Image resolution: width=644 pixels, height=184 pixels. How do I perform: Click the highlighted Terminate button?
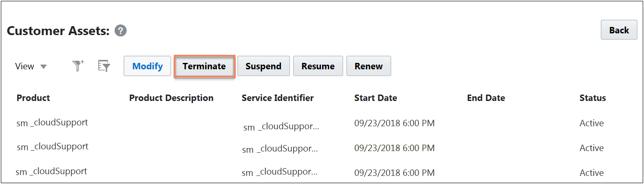tap(204, 66)
